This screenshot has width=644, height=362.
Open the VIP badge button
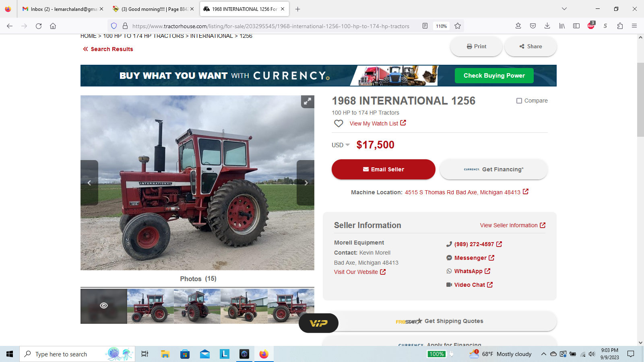pos(318,323)
